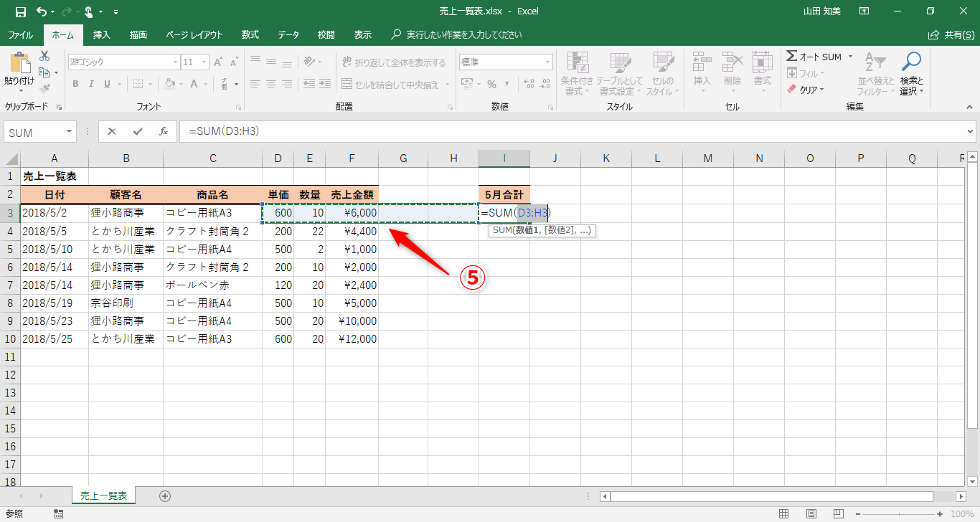Image resolution: width=980 pixels, height=522 pixels.
Task: Add a new sheet with the plus icon
Action: pyautogui.click(x=165, y=495)
